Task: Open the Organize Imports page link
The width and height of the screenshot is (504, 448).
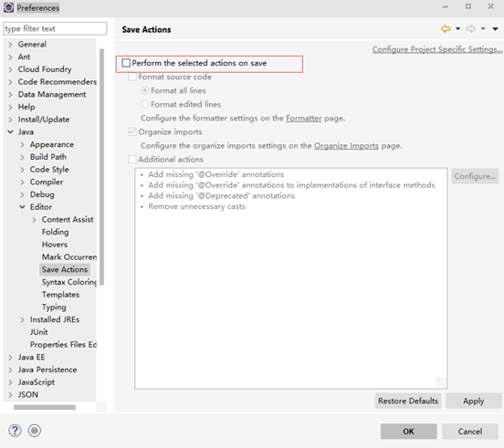Action: point(346,145)
